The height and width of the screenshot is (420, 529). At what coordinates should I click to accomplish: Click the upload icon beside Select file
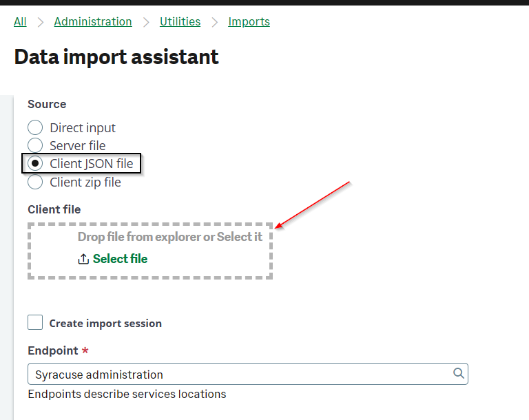click(83, 259)
